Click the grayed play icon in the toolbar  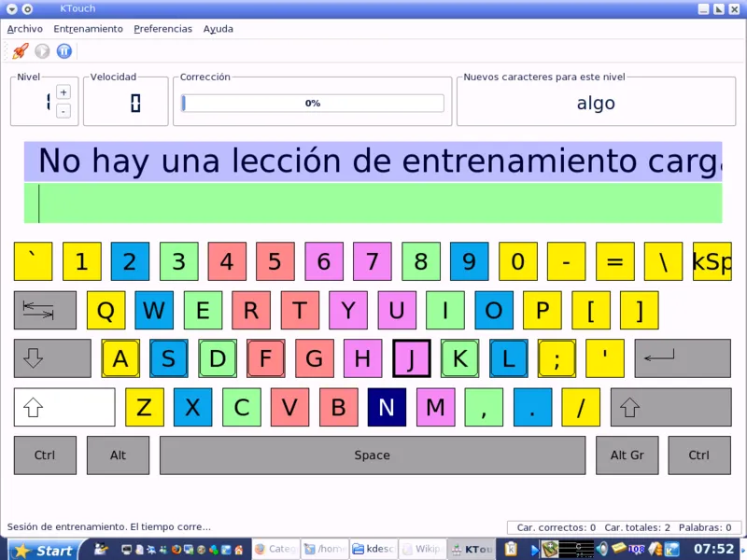(41, 50)
